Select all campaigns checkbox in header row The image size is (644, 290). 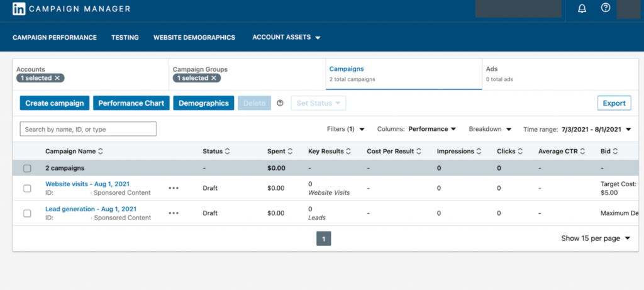[x=27, y=169]
